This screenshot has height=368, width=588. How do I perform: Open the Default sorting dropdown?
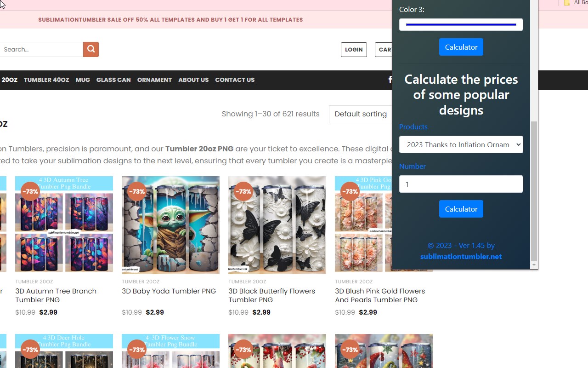[361, 114]
